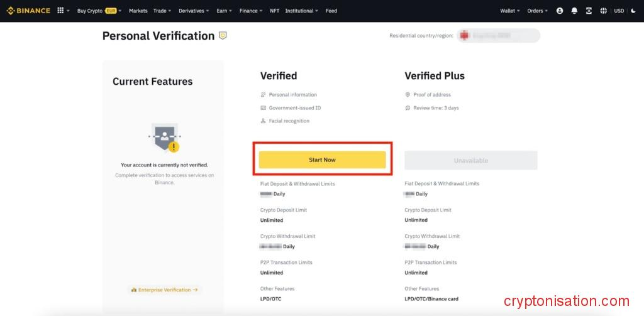Open the Wallet dropdown
Viewport: 644px width, 316px height.
(x=509, y=11)
